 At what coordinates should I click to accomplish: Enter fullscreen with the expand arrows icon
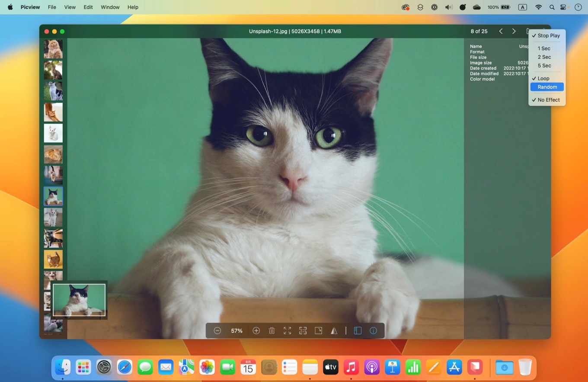tap(288, 331)
